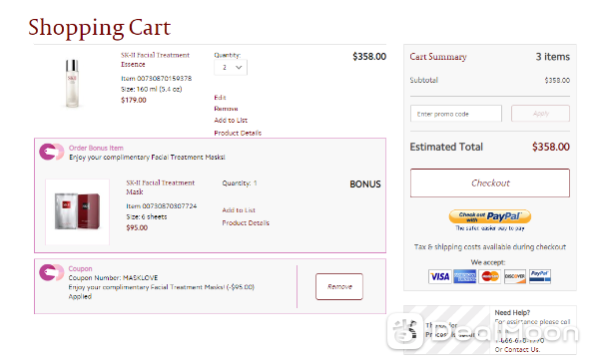
Task: Click the Visa card icon
Action: [439, 276]
